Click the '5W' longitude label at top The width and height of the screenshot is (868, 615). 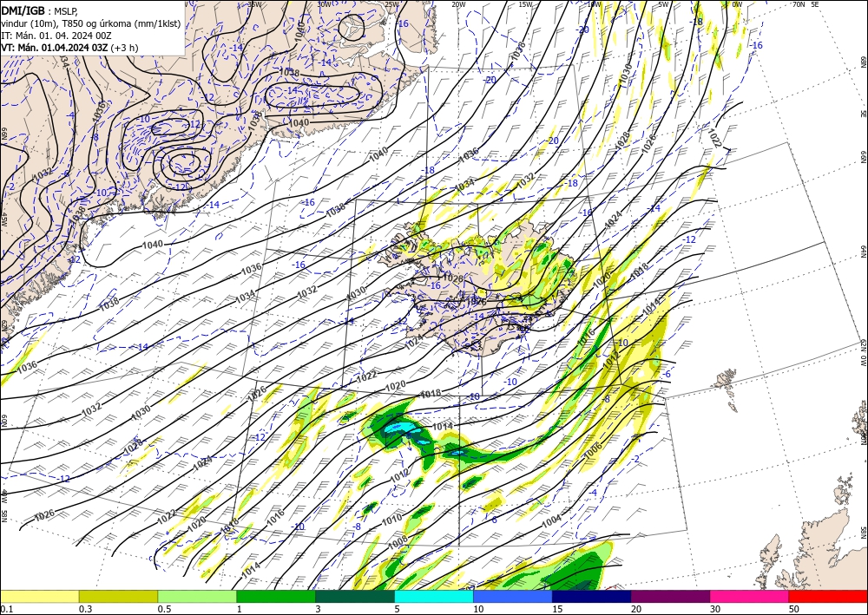[x=663, y=4]
